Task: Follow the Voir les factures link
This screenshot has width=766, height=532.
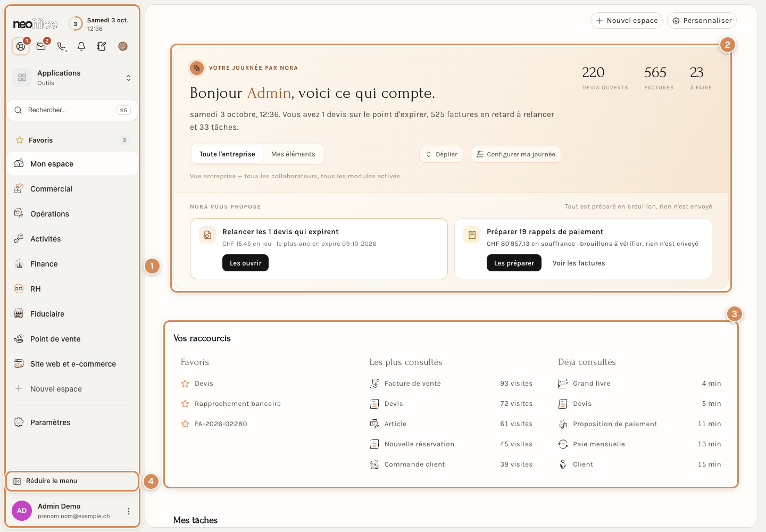Action: [x=579, y=263]
